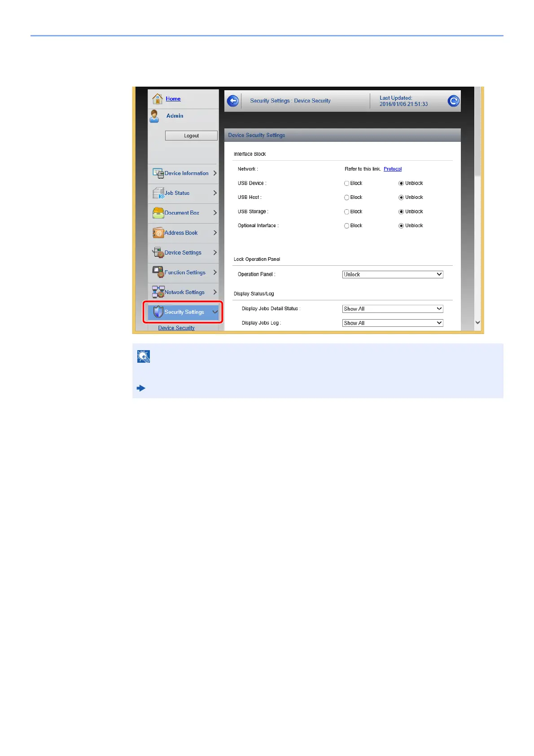Expand Device Information chevron
This screenshot has width=534, height=756.
pyautogui.click(x=215, y=173)
